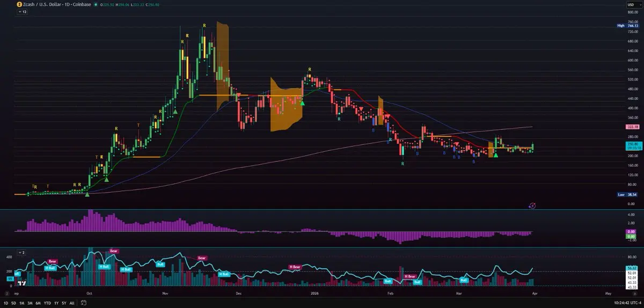Open the go-to-date calendar icon
The width and height of the screenshot is (644, 308).
click(x=84, y=303)
